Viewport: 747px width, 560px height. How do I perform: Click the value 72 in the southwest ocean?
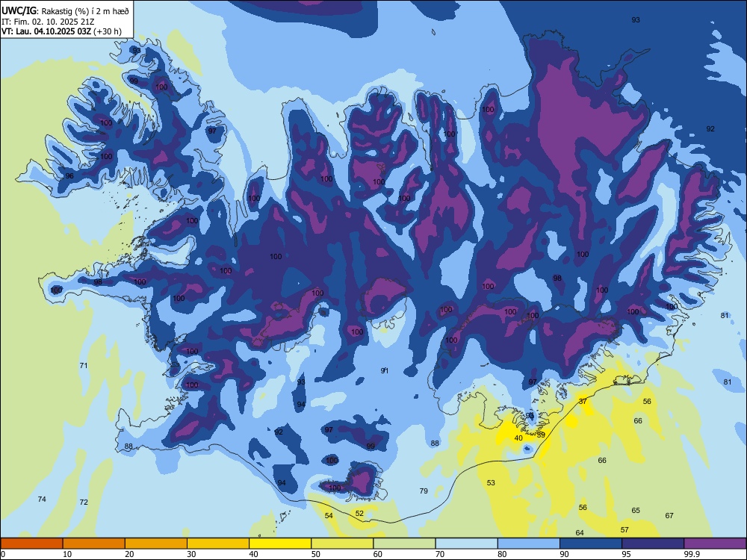[x=84, y=502]
